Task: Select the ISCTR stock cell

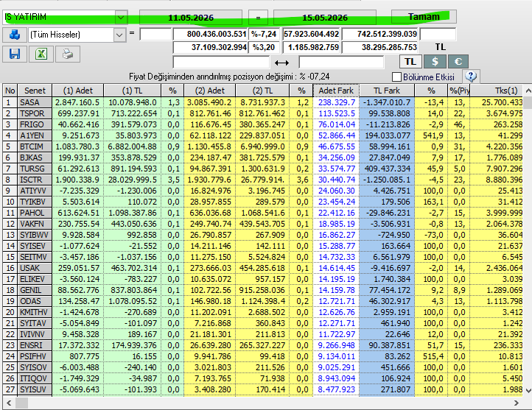Action: click(35, 180)
